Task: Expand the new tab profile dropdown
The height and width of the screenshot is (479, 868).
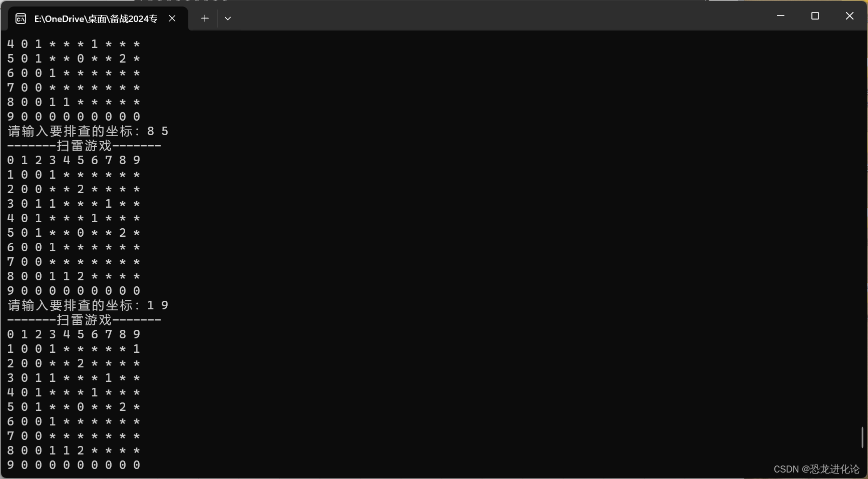Action: point(228,19)
